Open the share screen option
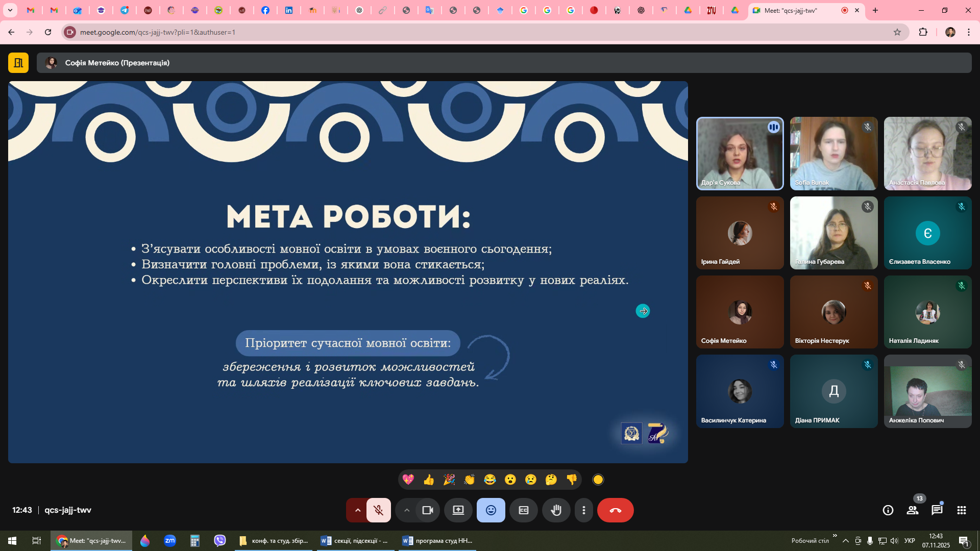Screen dimensions: 980x551 [458, 510]
